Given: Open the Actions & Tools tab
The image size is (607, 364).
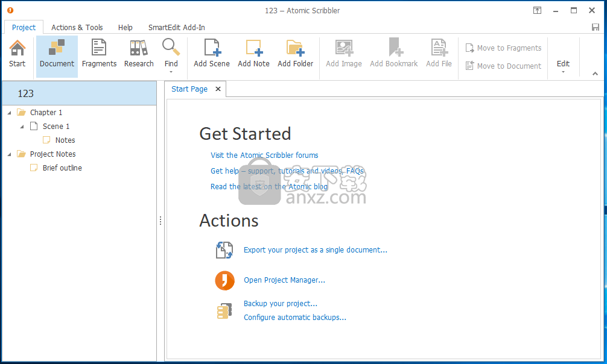Looking at the screenshot, I should (77, 28).
